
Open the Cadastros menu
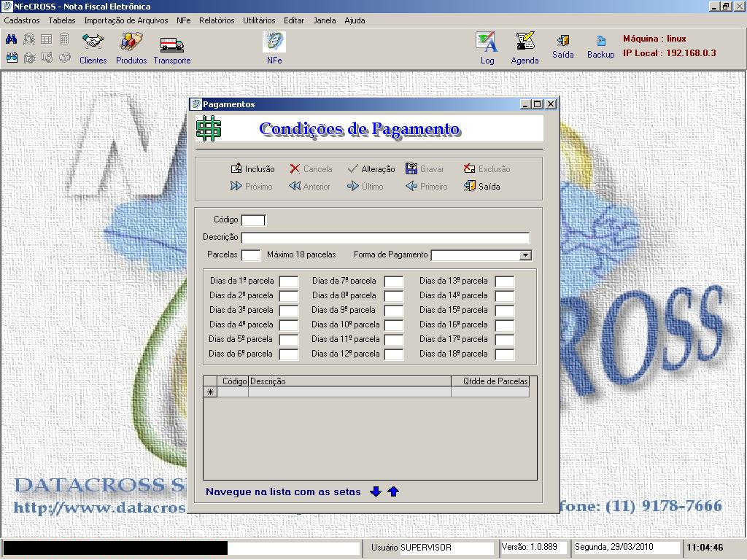22,20
